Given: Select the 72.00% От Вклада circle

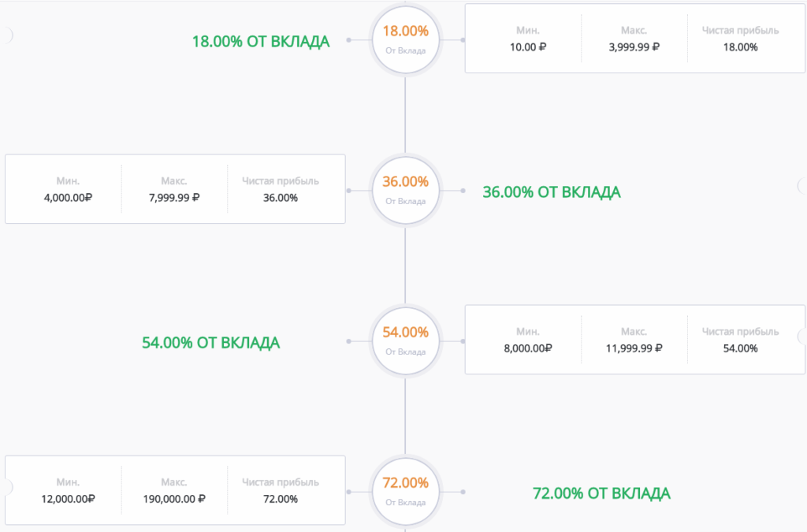Looking at the screenshot, I should coord(406,492).
